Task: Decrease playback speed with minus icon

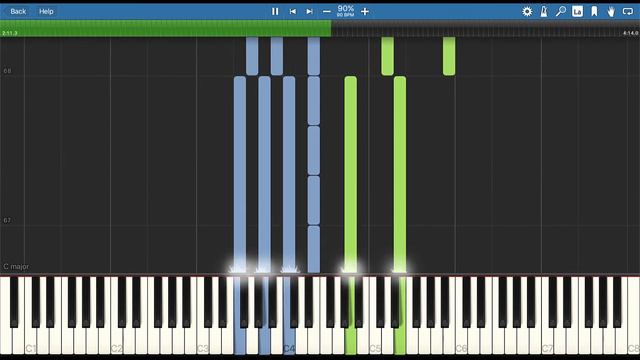Action: pyautogui.click(x=327, y=11)
